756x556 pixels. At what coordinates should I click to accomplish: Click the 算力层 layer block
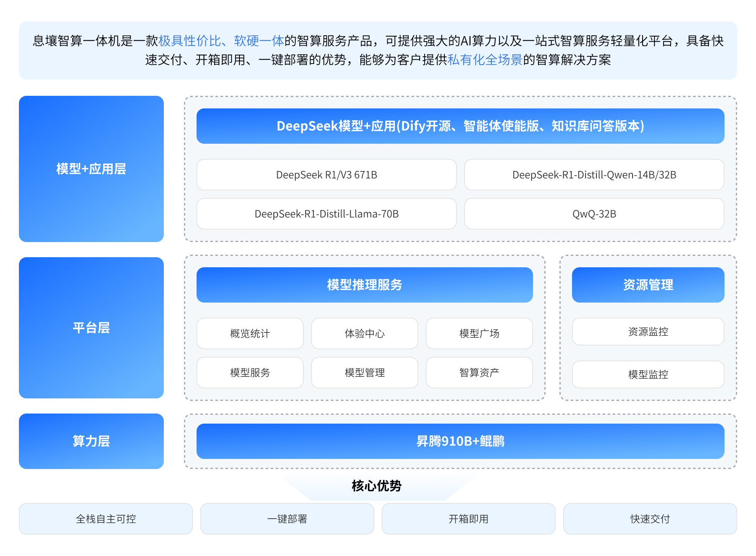(x=91, y=441)
